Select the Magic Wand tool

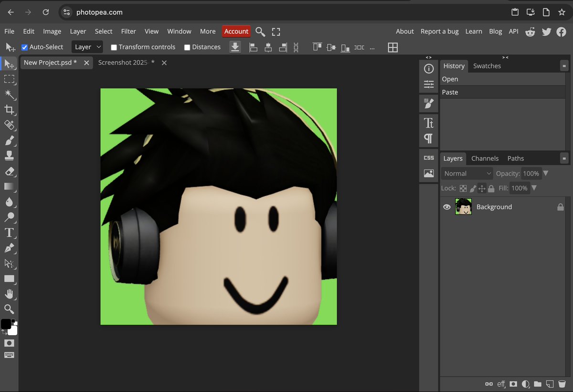point(9,95)
